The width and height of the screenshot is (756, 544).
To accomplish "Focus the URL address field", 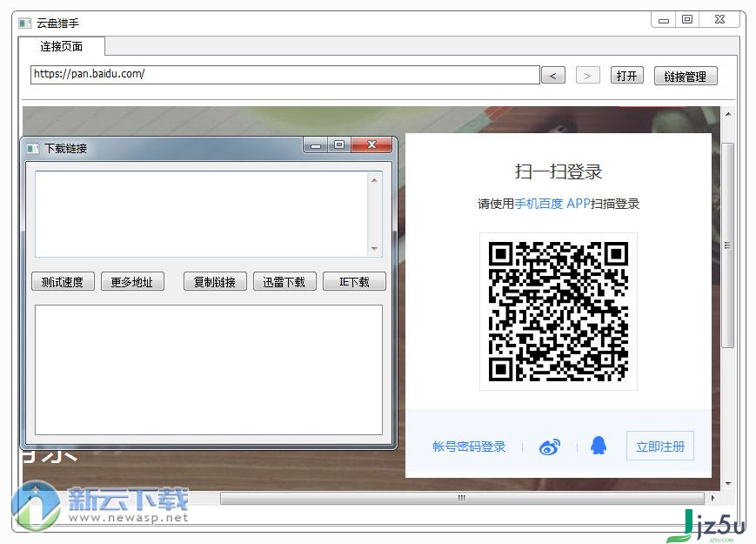I will tap(285, 75).
